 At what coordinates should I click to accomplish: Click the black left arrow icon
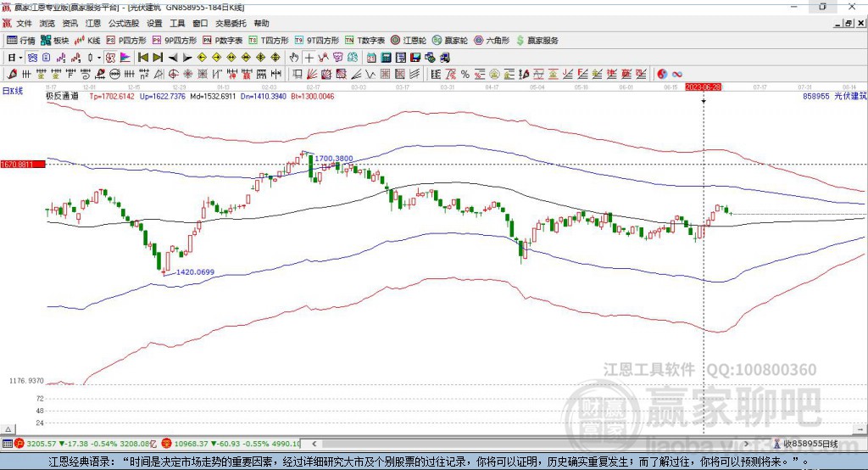(x=173, y=58)
